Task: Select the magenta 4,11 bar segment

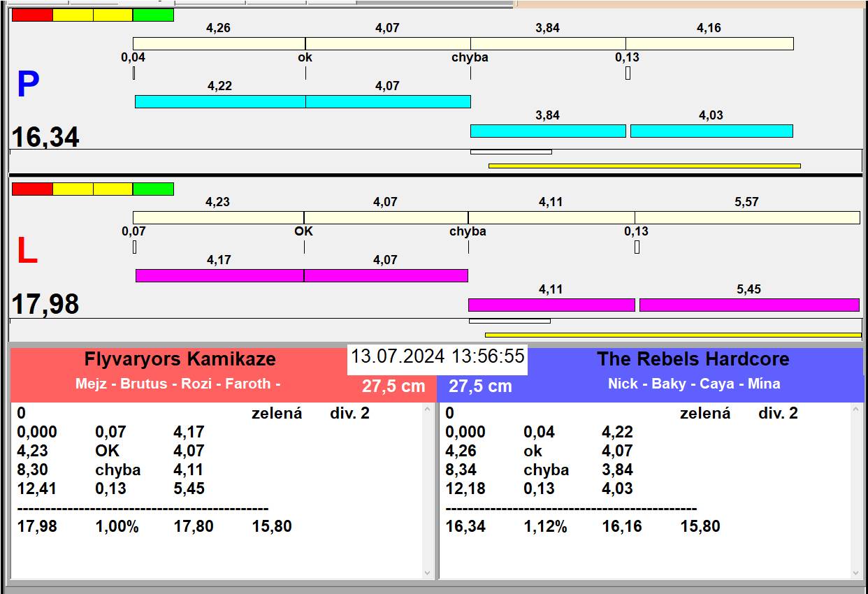Action: [551, 305]
